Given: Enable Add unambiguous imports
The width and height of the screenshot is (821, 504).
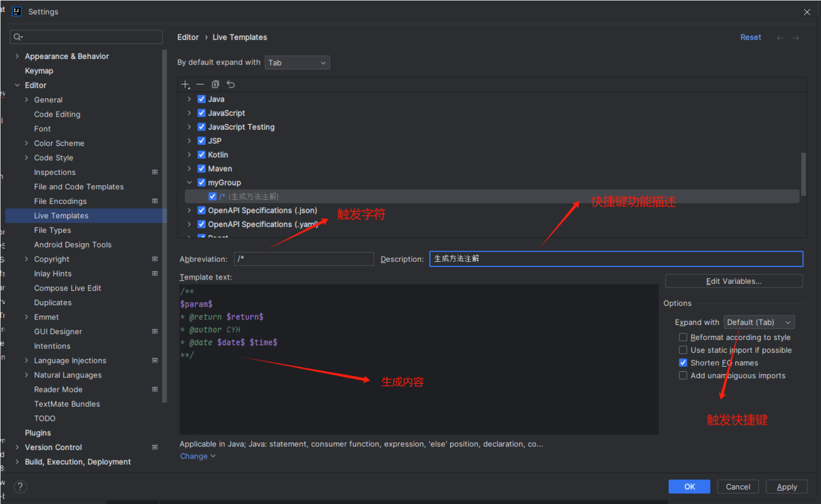Looking at the screenshot, I should pos(683,375).
